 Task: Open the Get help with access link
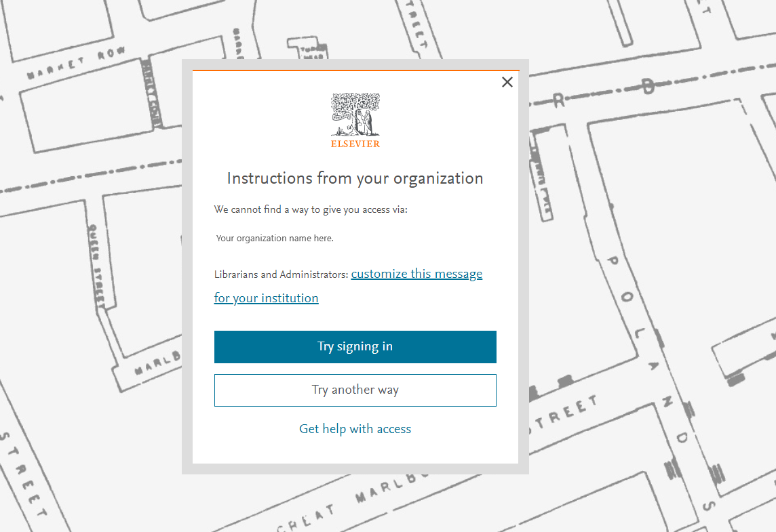coord(355,429)
